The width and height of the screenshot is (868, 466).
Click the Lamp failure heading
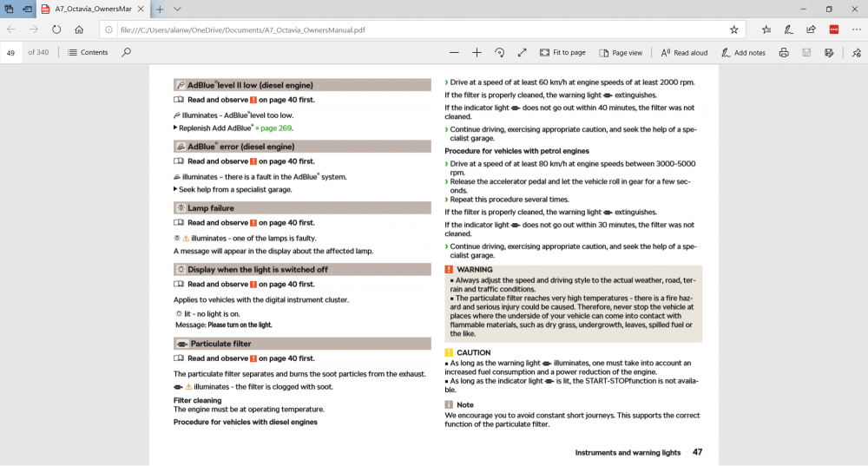coord(302,207)
